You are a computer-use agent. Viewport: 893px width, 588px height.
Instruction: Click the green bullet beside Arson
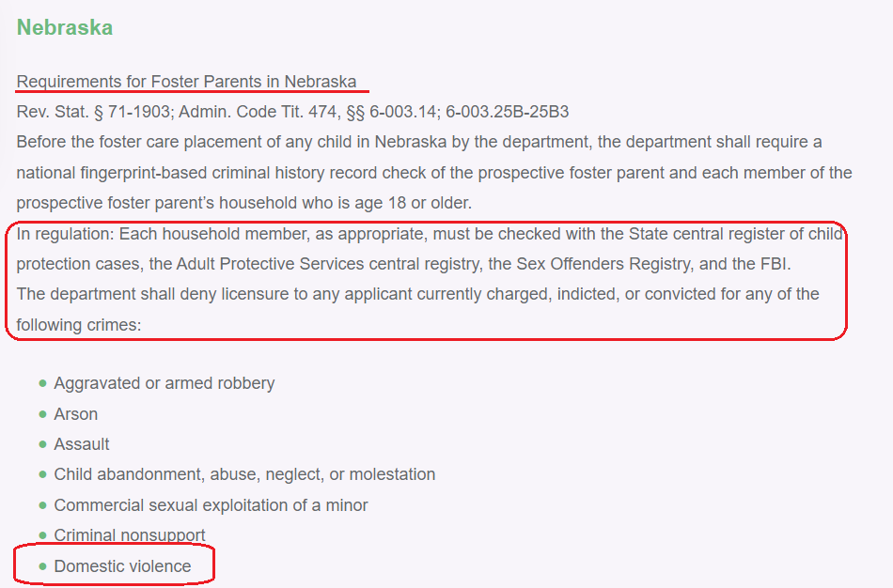[x=42, y=414]
